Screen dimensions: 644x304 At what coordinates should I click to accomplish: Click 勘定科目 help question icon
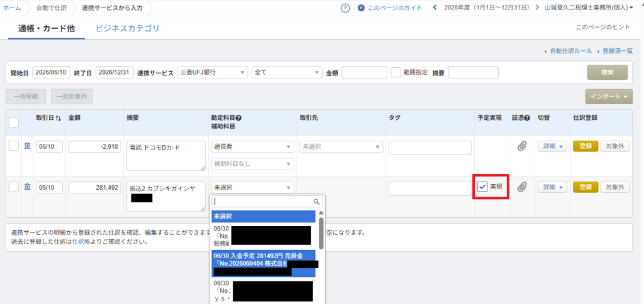coord(238,117)
